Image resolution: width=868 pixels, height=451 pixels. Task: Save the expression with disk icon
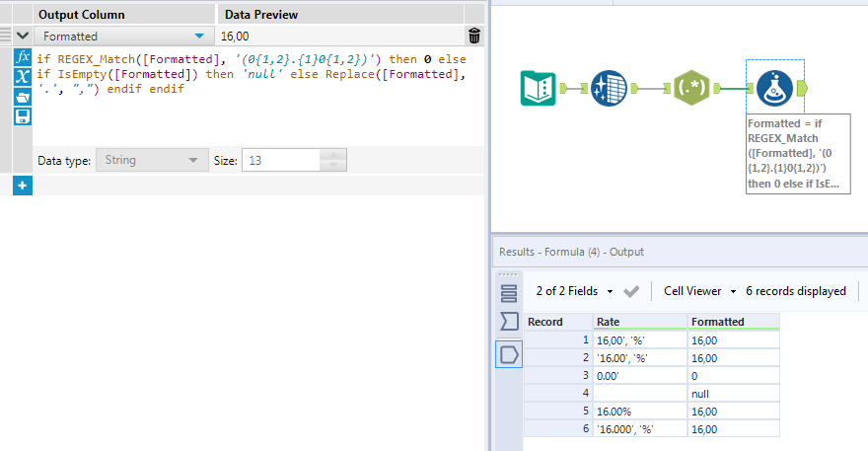pos(23,116)
